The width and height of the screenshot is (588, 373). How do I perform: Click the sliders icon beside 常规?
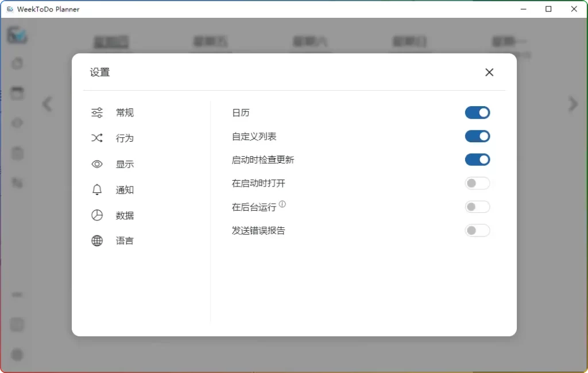(97, 112)
